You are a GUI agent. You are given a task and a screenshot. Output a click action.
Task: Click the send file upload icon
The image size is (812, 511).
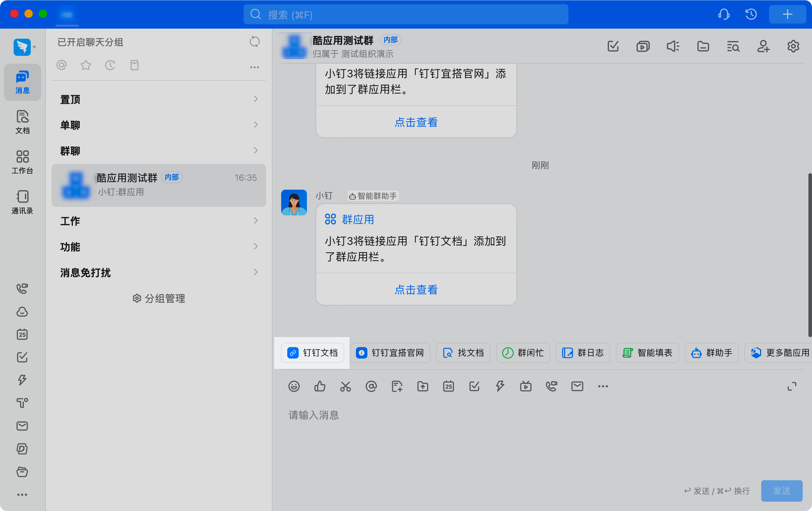coord(423,386)
